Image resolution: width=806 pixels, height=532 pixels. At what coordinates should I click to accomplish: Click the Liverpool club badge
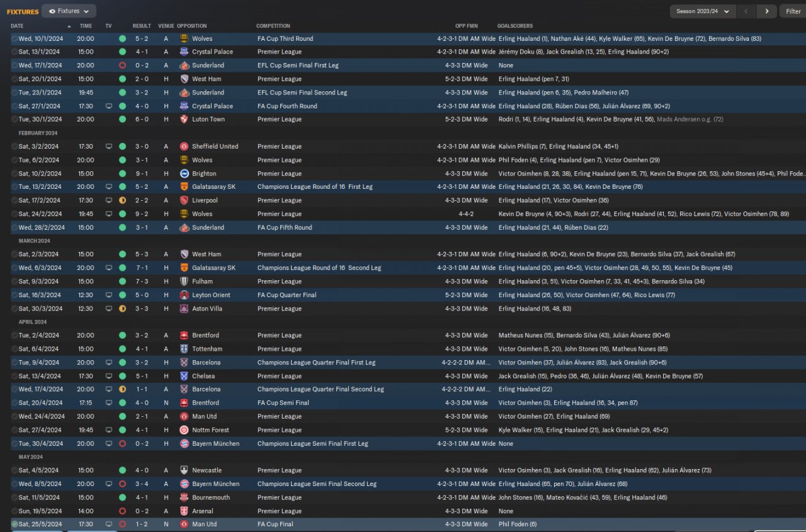[x=184, y=200]
